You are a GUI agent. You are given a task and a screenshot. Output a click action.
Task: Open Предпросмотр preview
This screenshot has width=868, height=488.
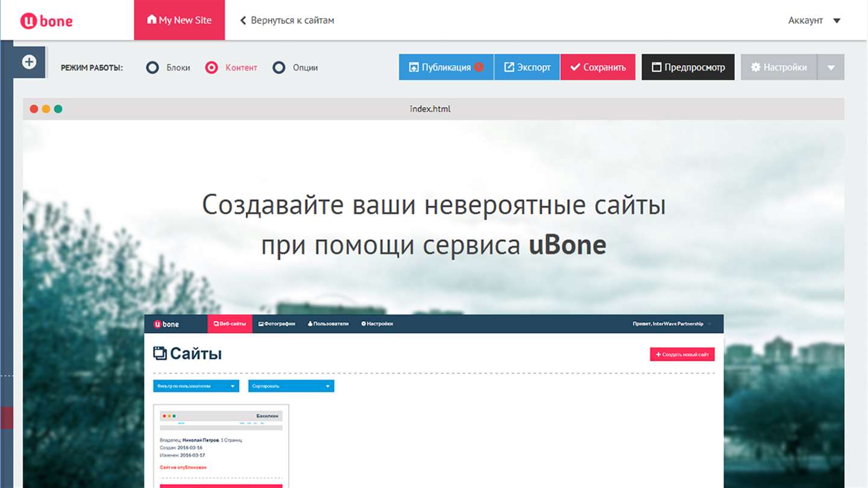tap(688, 67)
